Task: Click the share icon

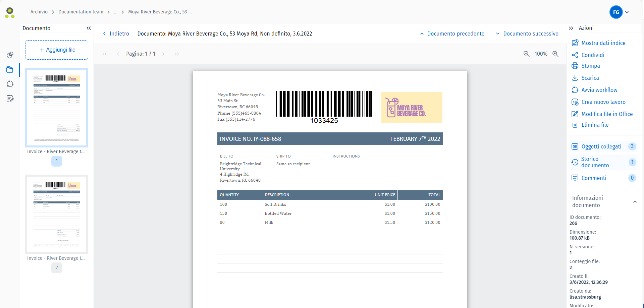Action: [x=575, y=55]
